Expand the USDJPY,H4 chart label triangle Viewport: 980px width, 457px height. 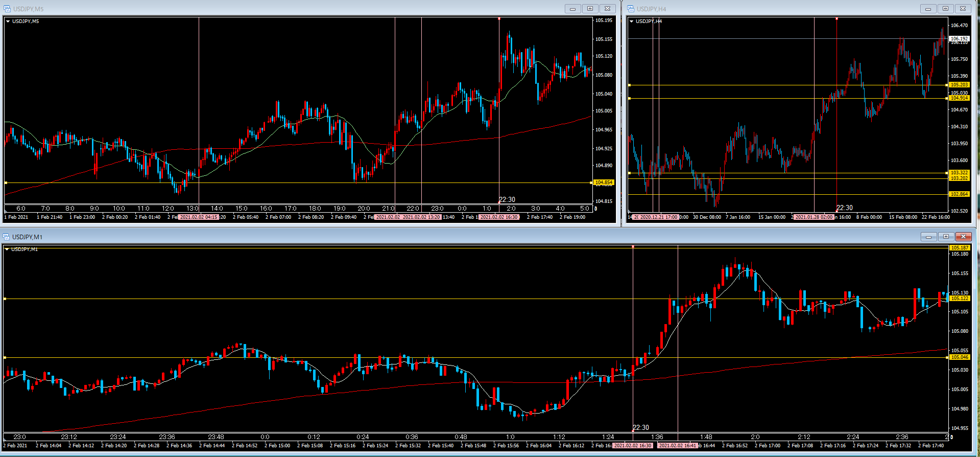[632, 21]
